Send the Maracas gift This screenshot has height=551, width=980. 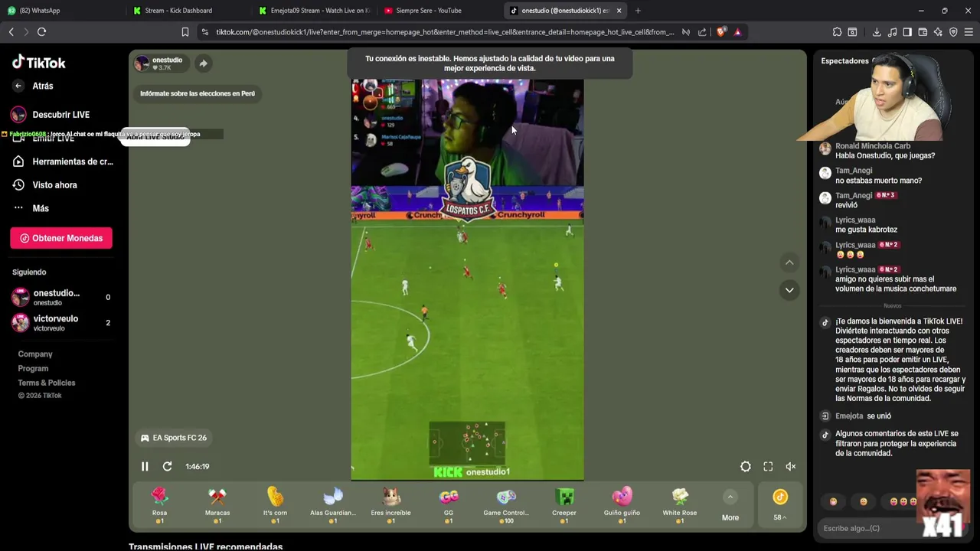(x=217, y=505)
